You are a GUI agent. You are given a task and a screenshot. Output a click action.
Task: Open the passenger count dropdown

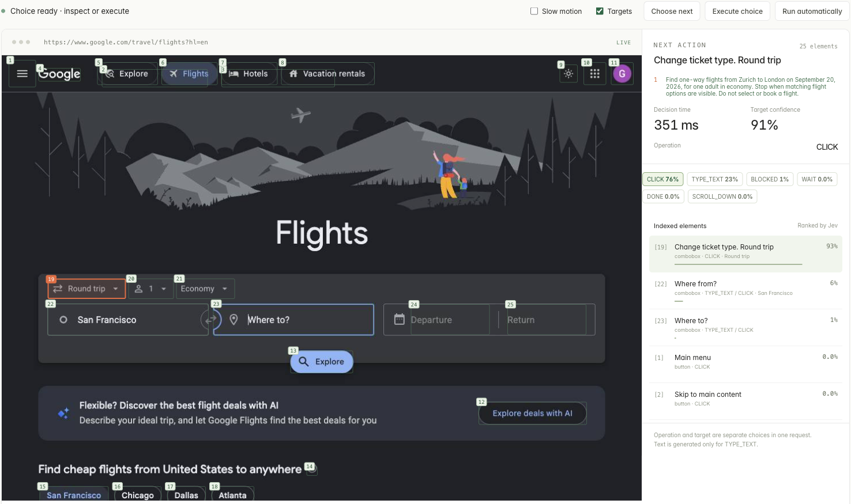[x=150, y=289]
